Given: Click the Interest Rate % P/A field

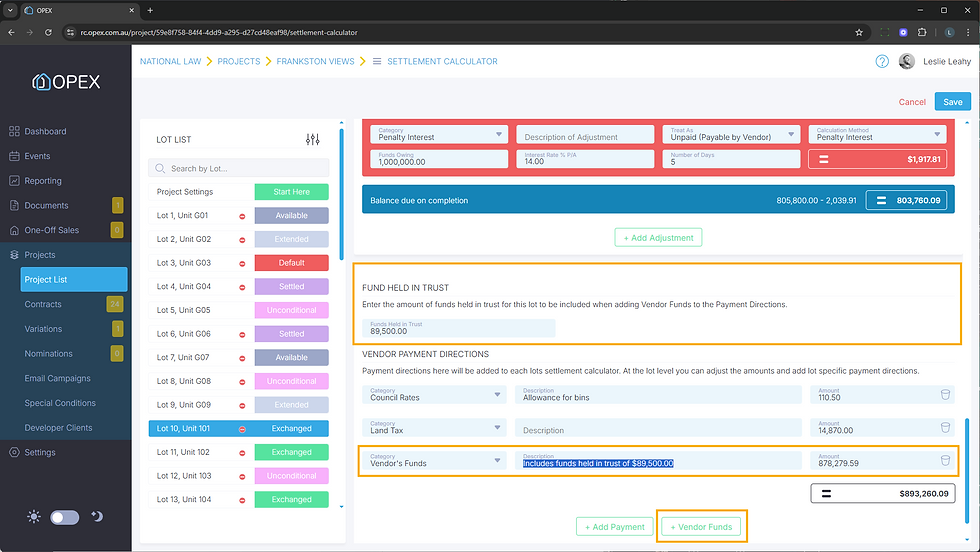Looking at the screenshot, I should click(x=585, y=159).
